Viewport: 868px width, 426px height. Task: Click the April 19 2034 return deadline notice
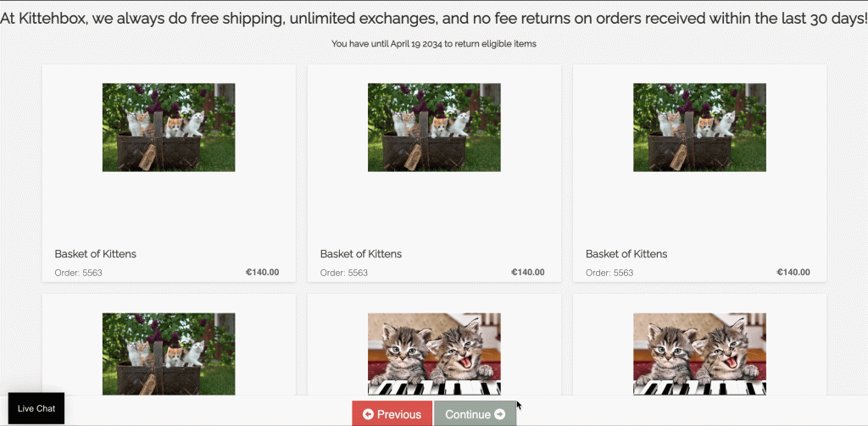(x=434, y=43)
